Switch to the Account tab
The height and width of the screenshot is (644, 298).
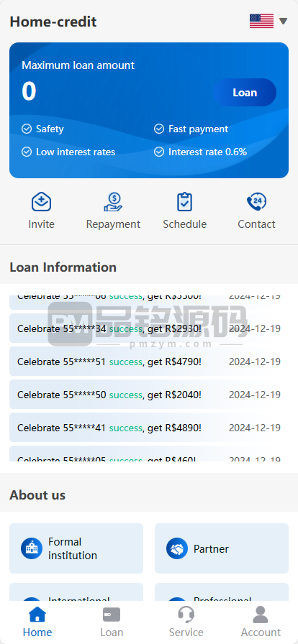261,622
